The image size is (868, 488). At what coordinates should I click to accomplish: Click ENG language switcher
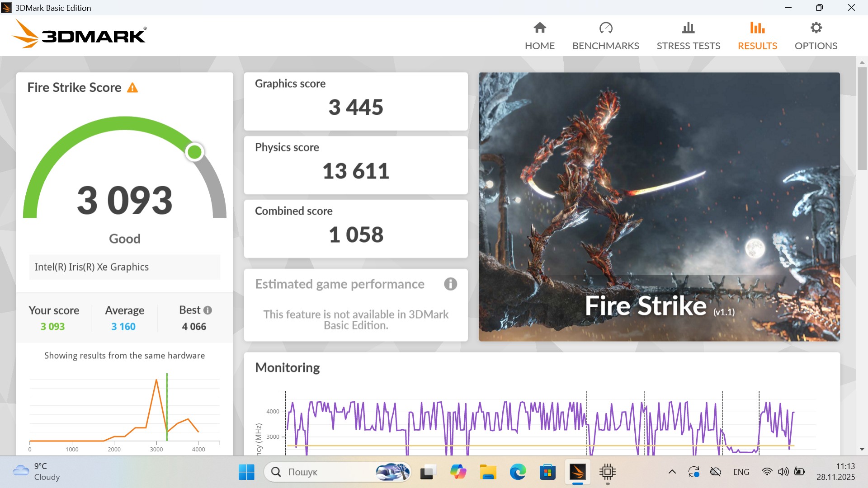click(741, 472)
